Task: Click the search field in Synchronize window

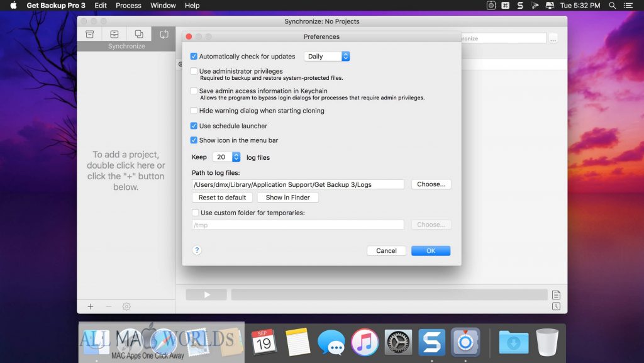Action: [504, 38]
